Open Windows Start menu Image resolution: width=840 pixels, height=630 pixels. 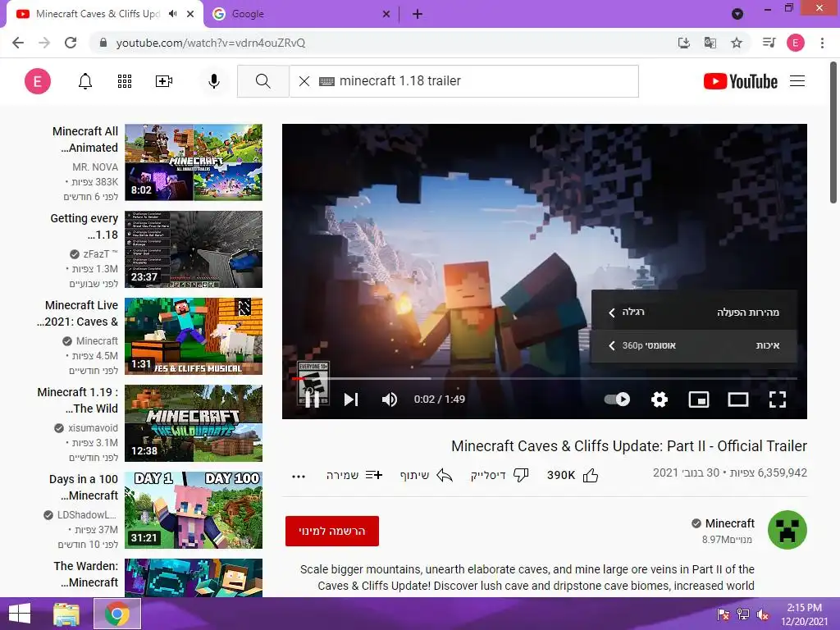20,614
